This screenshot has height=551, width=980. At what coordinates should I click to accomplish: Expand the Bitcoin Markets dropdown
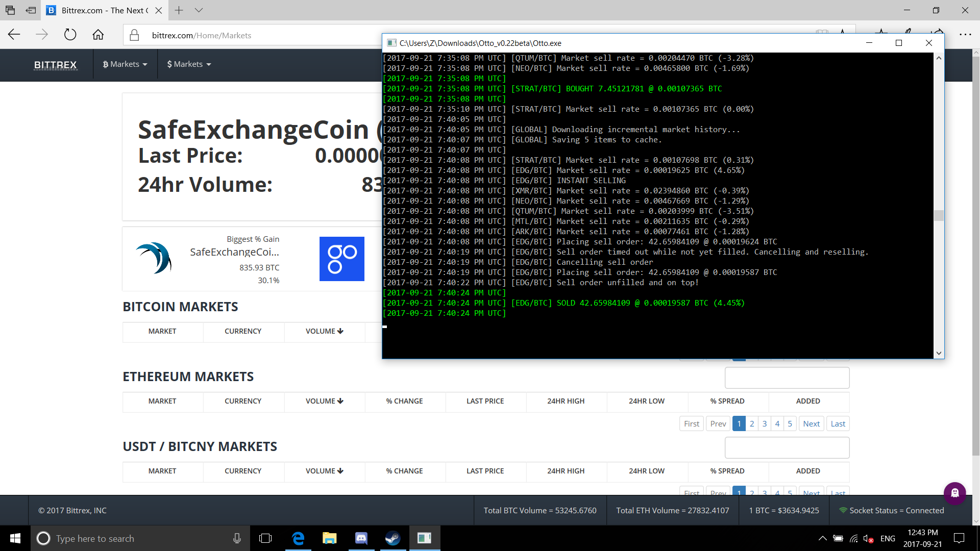[x=125, y=64]
